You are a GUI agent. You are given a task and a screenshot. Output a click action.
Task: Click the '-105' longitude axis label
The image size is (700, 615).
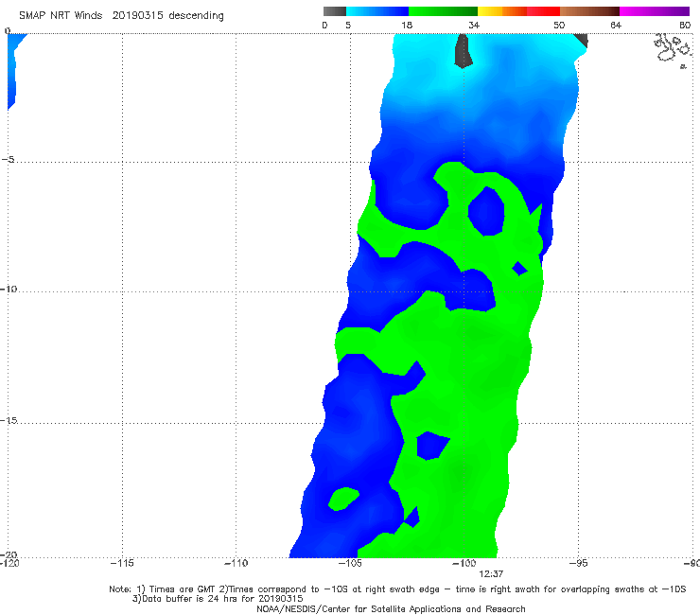point(350,563)
